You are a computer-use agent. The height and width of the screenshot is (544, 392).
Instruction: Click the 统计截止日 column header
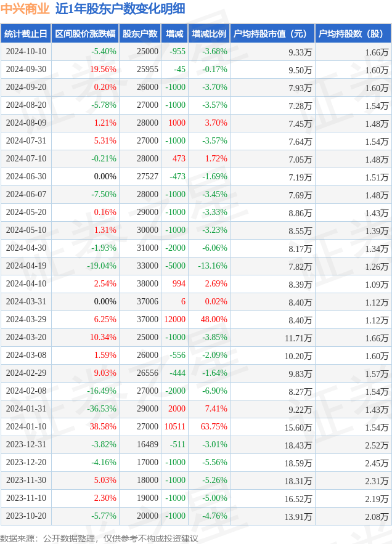[26, 34]
